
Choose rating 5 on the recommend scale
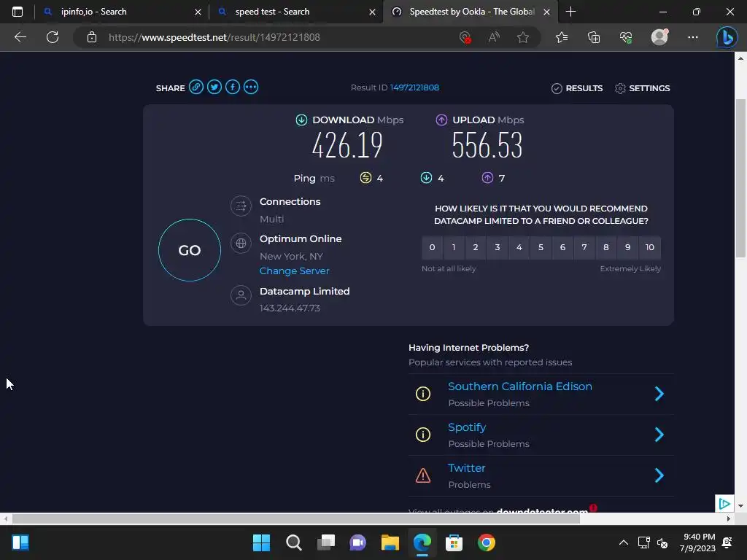[541, 247]
